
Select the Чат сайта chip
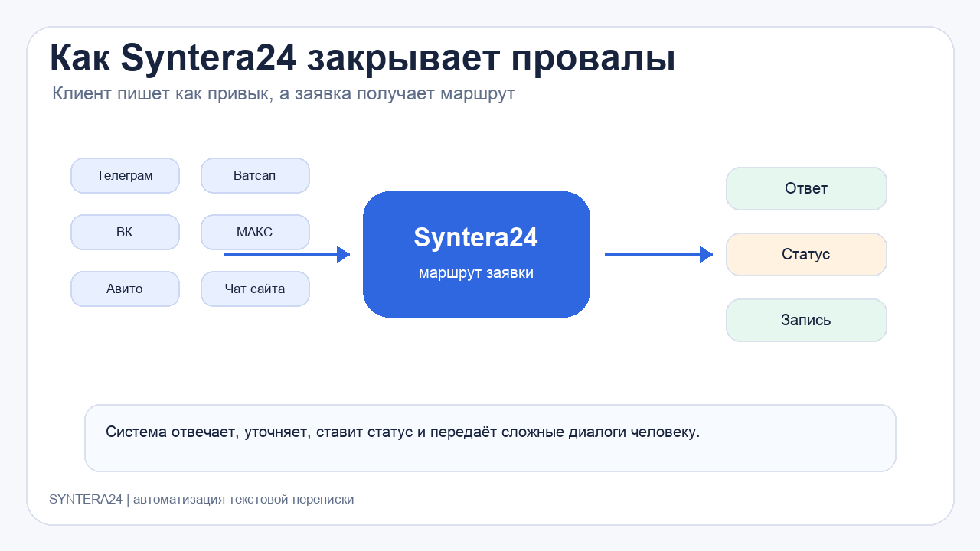click(x=255, y=289)
